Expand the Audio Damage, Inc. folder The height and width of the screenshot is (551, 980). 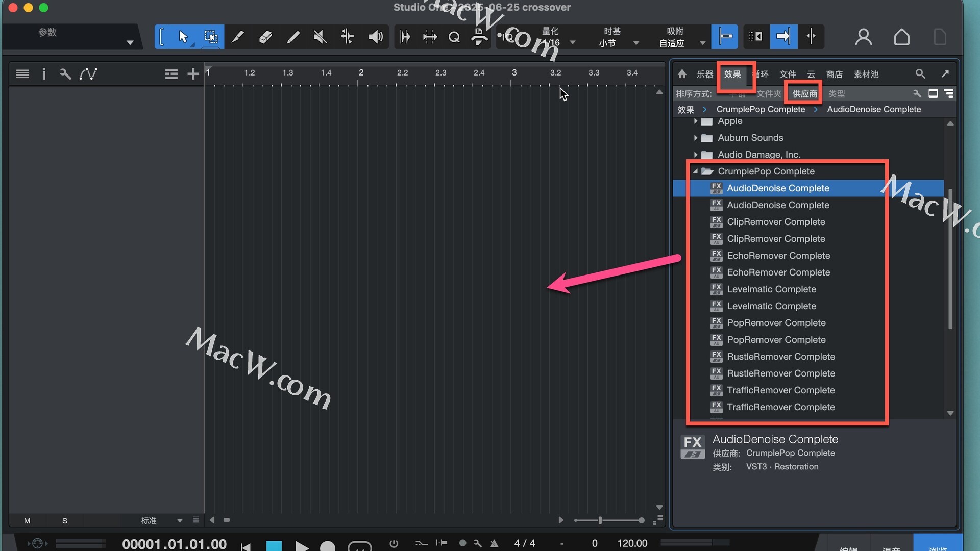point(695,155)
